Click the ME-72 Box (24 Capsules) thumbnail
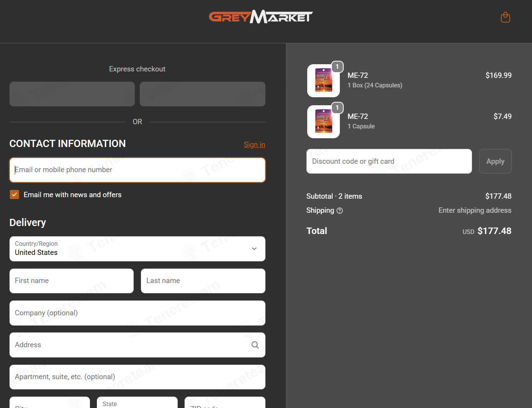The width and height of the screenshot is (532, 408). (x=324, y=81)
